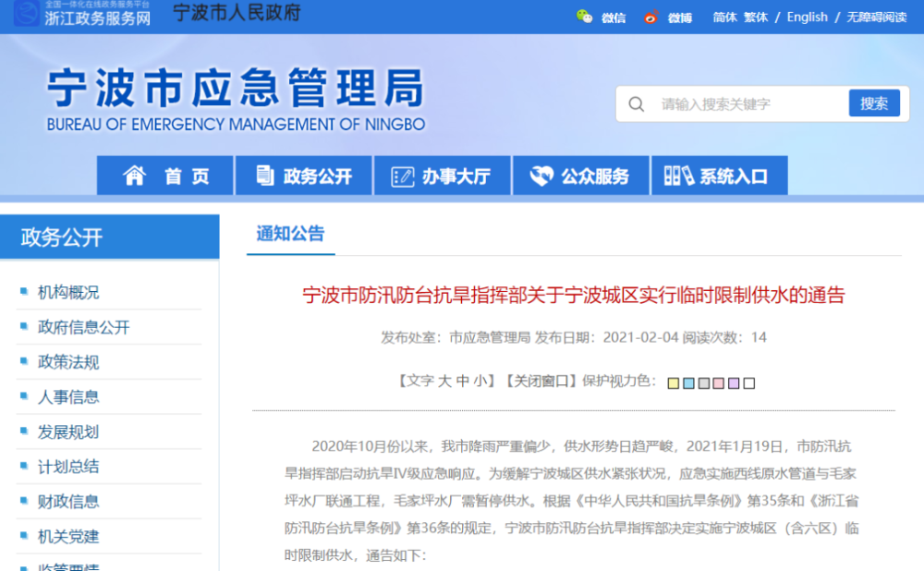Choose the pink eye-protection swatch
This screenshot has height=571, width=924.
718,383
